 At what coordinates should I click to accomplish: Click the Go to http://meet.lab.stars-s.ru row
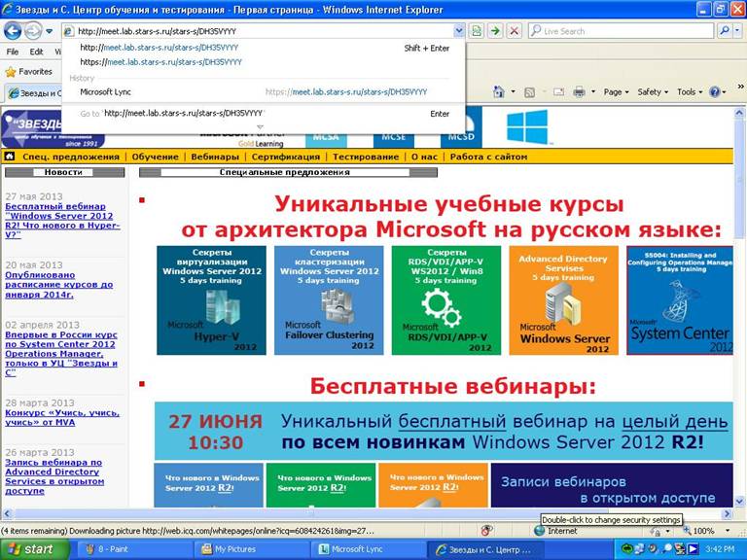point(264,114)
